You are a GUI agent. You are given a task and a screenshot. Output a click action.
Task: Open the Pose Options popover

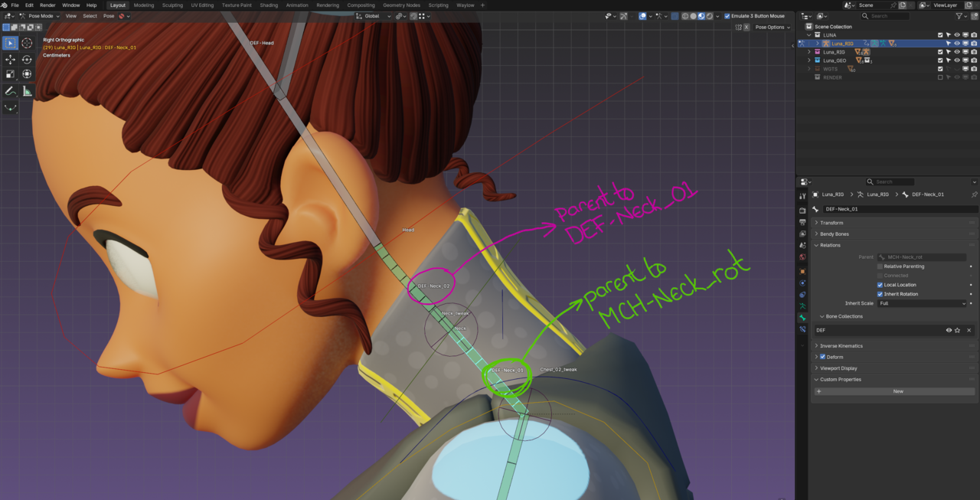pyautogui.click(x=772, y=27)
